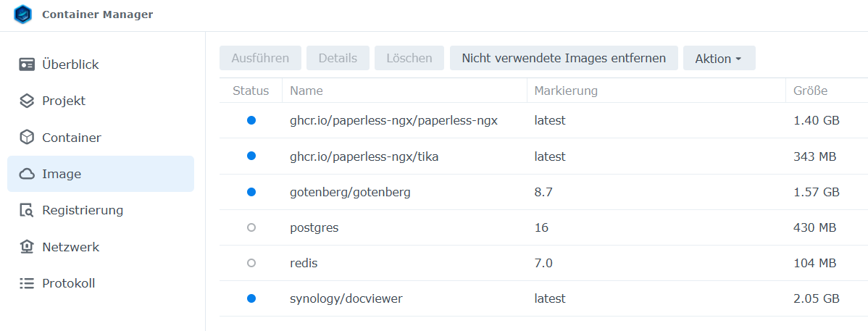The image size is (868, 331).
Task: Click the Markierung column header
Action: click(x=565, y=91)
